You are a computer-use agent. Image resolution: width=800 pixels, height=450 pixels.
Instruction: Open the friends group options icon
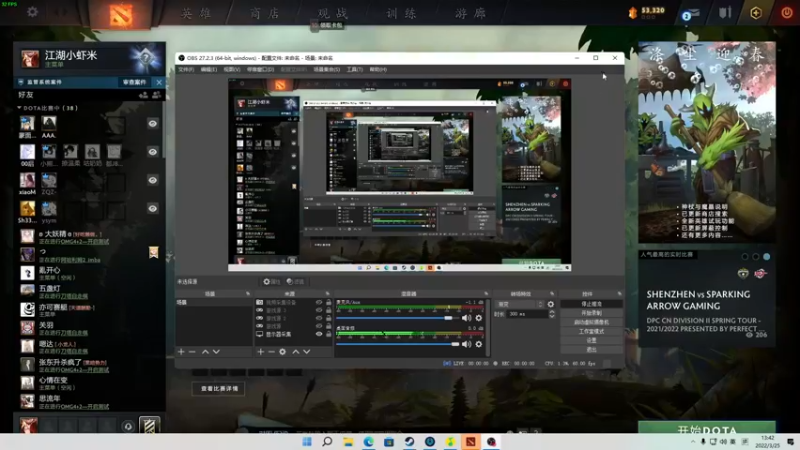point(156,95)
